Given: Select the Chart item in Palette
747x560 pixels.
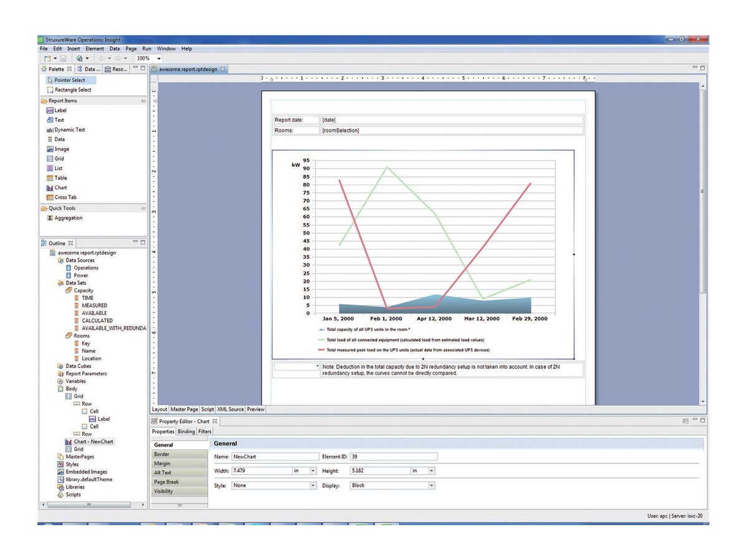Looking at the screenshot, I should [x=60, y=187].
